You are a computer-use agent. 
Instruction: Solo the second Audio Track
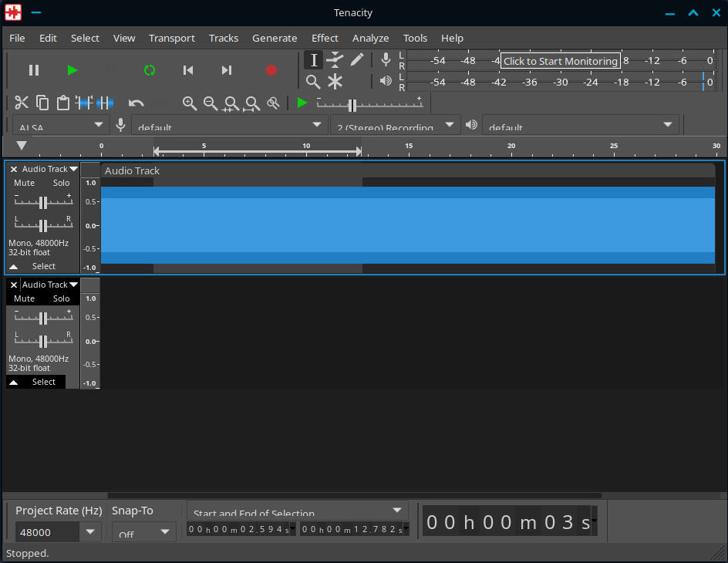pos(61,298)
